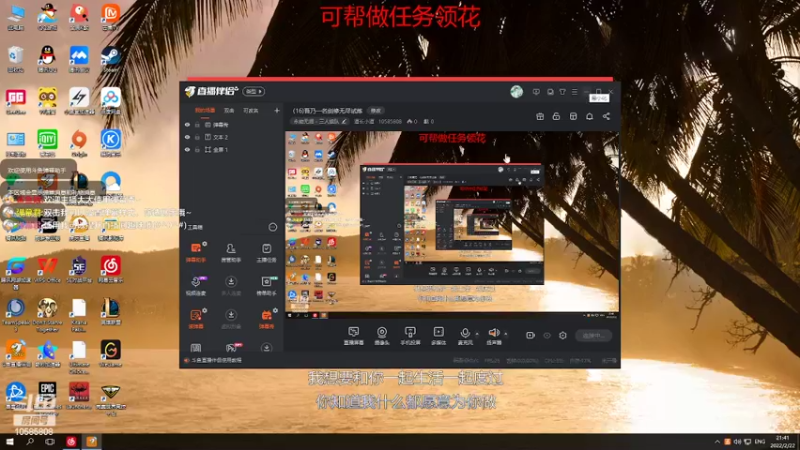
Task: Click the 修改 button beside room title
Action: 376,111
